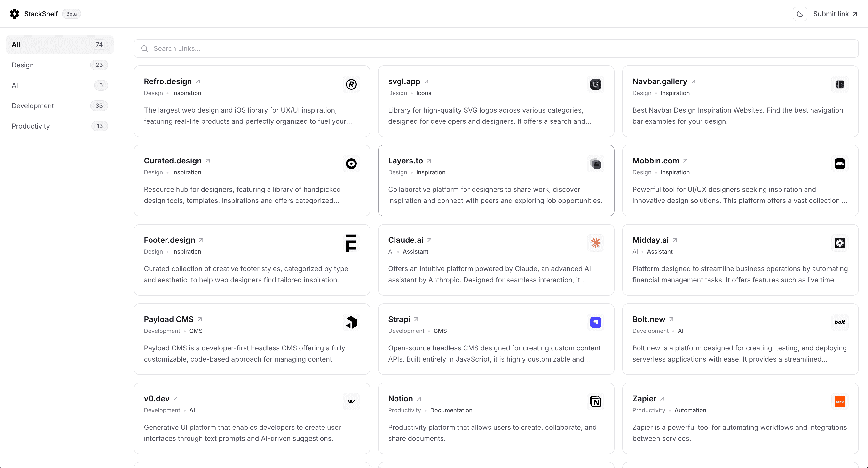Viewport: 868px width, 468px height.
Task: Click the Curated.design logo icon
Action: pos(351,163)
